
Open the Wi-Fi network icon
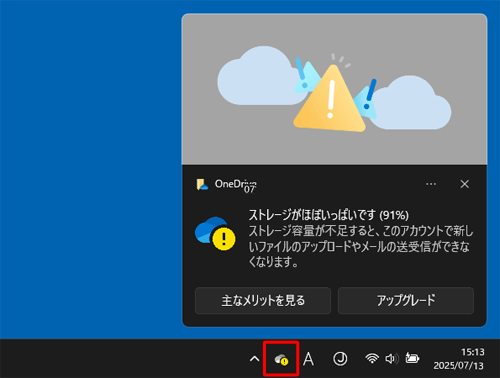(372, 359)
